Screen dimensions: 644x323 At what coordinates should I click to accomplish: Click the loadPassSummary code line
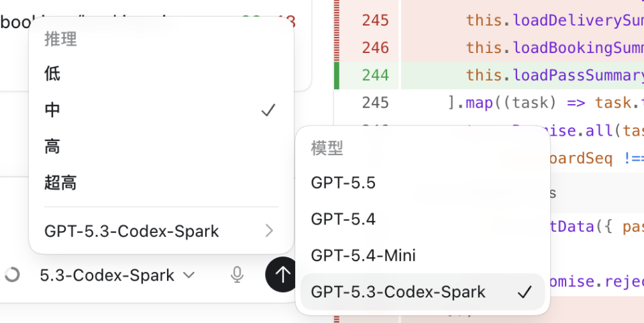[x=523, y=75]
